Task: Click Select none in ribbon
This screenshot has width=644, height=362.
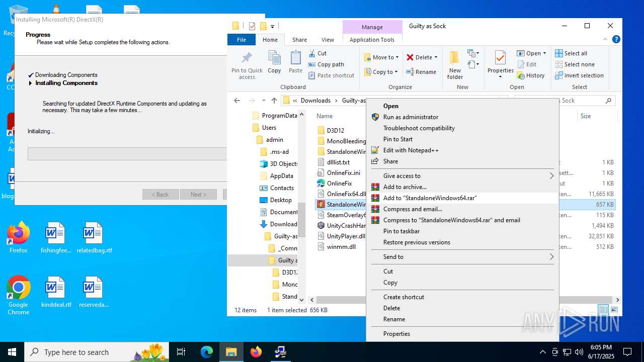Action: click(575, 64)
